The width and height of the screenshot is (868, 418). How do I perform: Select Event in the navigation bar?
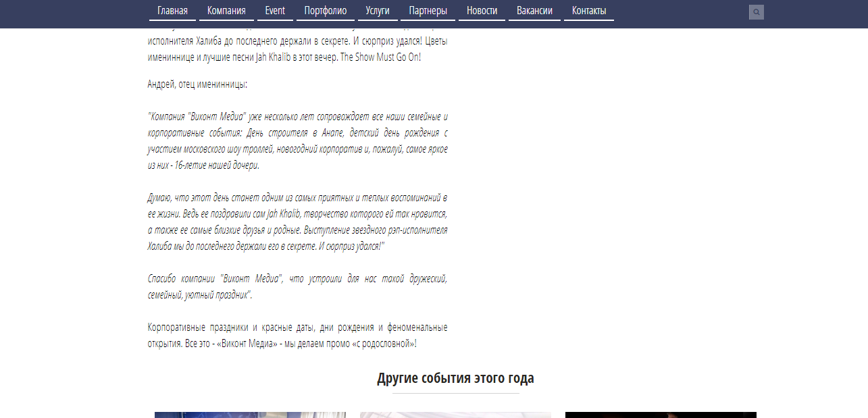click(x=275, y=11)
